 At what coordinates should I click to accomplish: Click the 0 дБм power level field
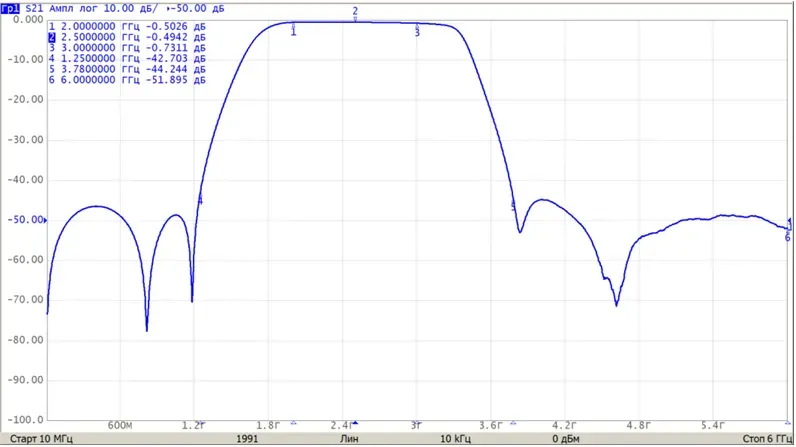coord(566,439)
